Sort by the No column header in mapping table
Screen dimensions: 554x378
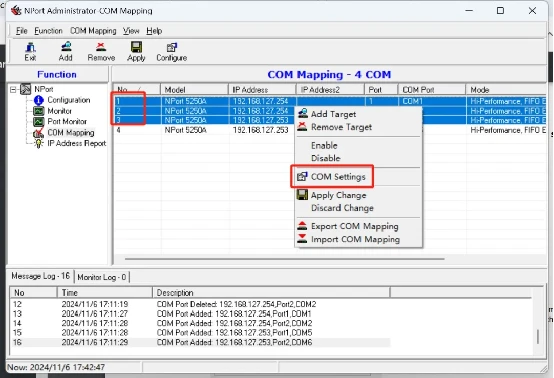[137, 90]
